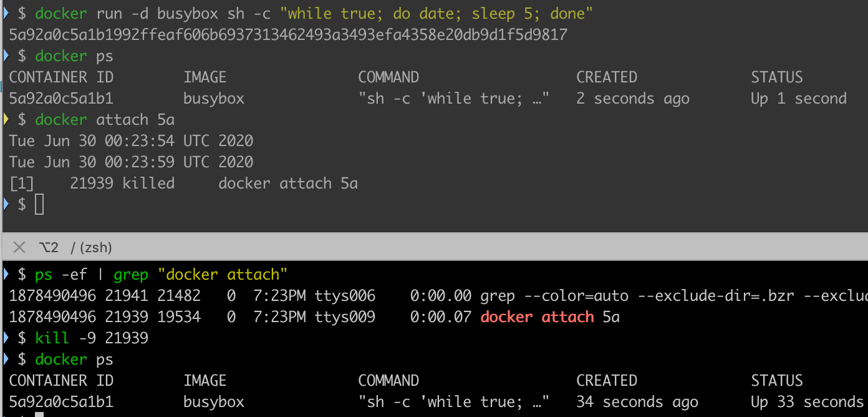Image resolution: width=868 pixels, height=417 pixels.
Task: Click the STATUS header in the top pane
Action: (x=776, y=77)
